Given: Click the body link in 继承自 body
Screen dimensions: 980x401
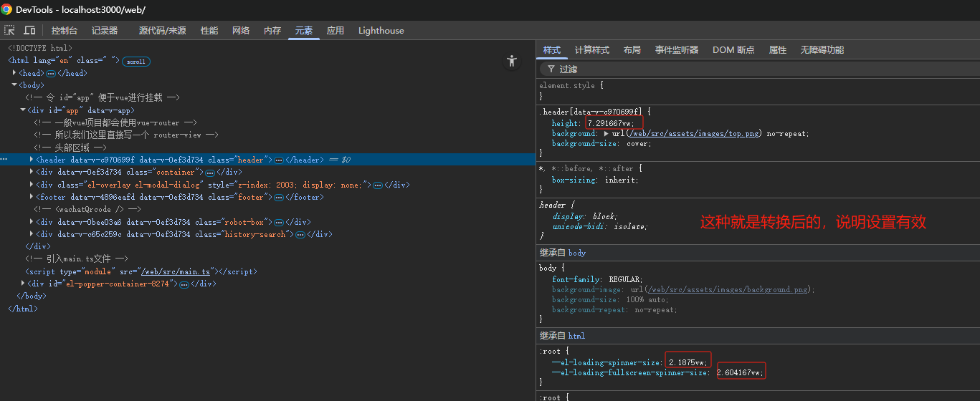Looking at the screenshot, I should pyautogui.click(x=577, y=253).
